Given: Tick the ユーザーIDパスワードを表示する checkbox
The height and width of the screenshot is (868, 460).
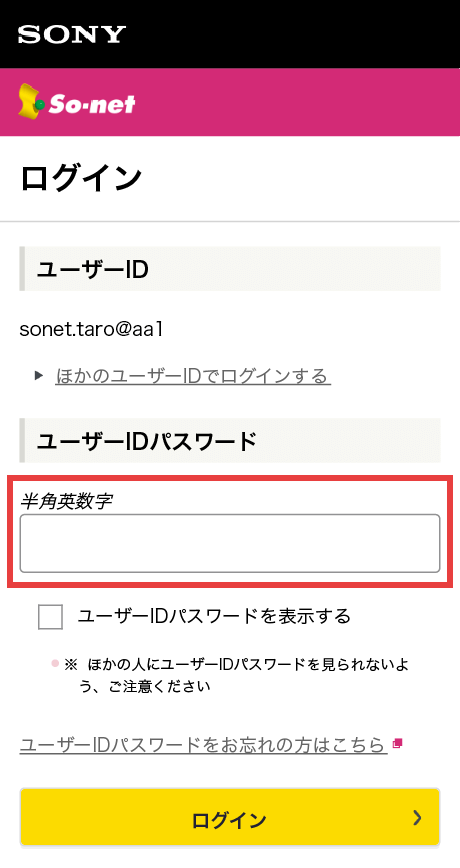Looking at the screenshot, I should click(50, 617).
